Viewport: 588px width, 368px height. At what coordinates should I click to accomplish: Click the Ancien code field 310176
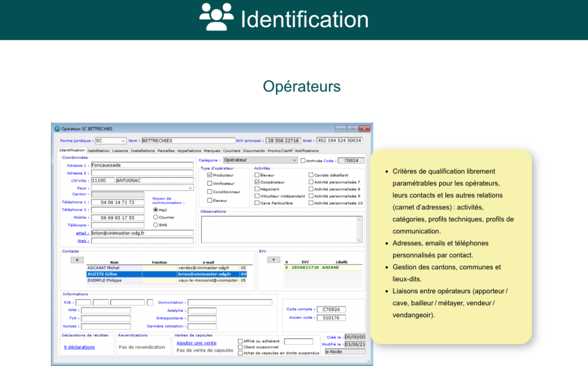click(331, 318)
